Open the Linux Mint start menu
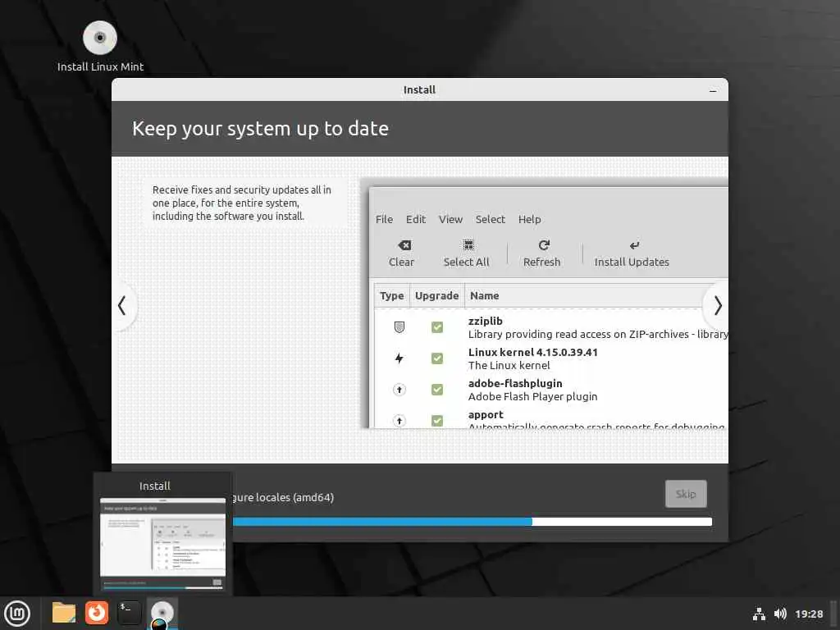 pos(17,614)
